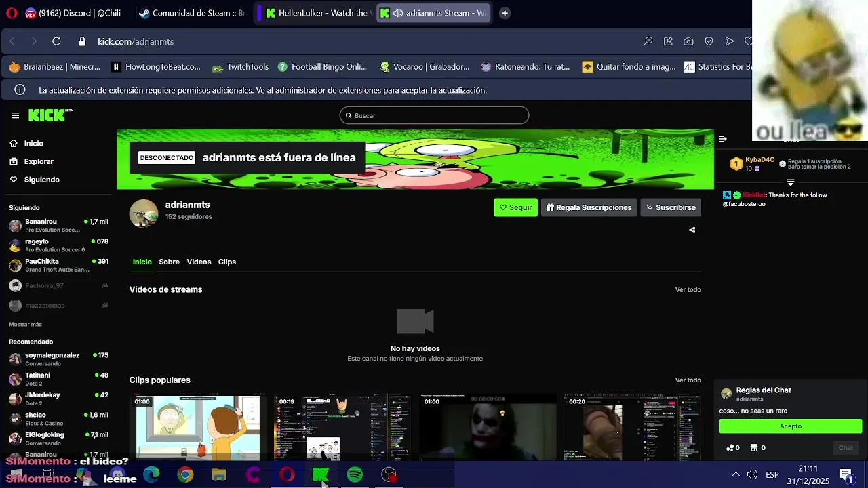
Task: Open recommended shelao channel
Action: click(x=58, y=419)
